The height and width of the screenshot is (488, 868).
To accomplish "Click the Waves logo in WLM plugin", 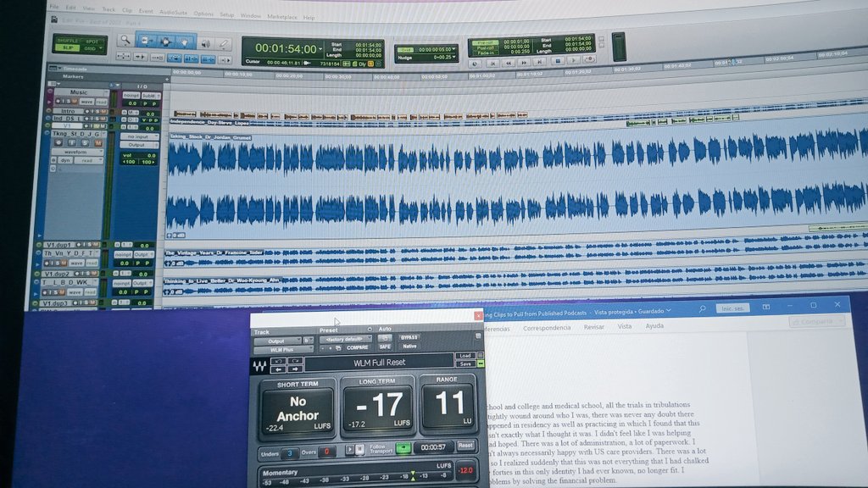I will pyautogui.click(x=259, y=366).
